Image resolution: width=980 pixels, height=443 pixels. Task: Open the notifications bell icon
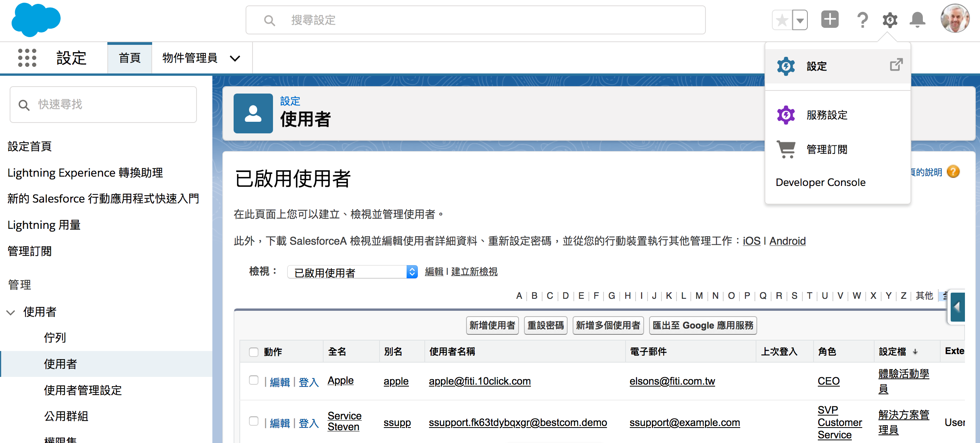point(917,20)
